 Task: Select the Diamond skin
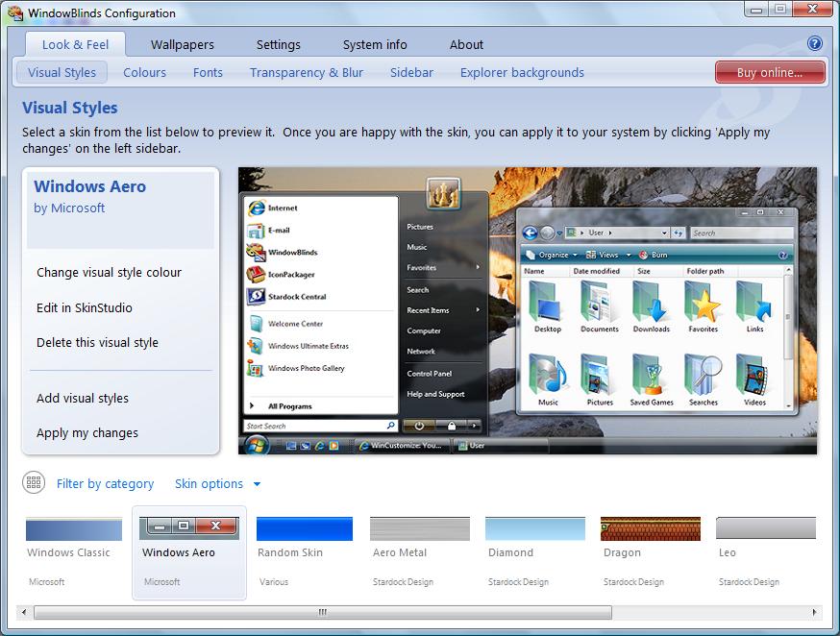point(534,552)
